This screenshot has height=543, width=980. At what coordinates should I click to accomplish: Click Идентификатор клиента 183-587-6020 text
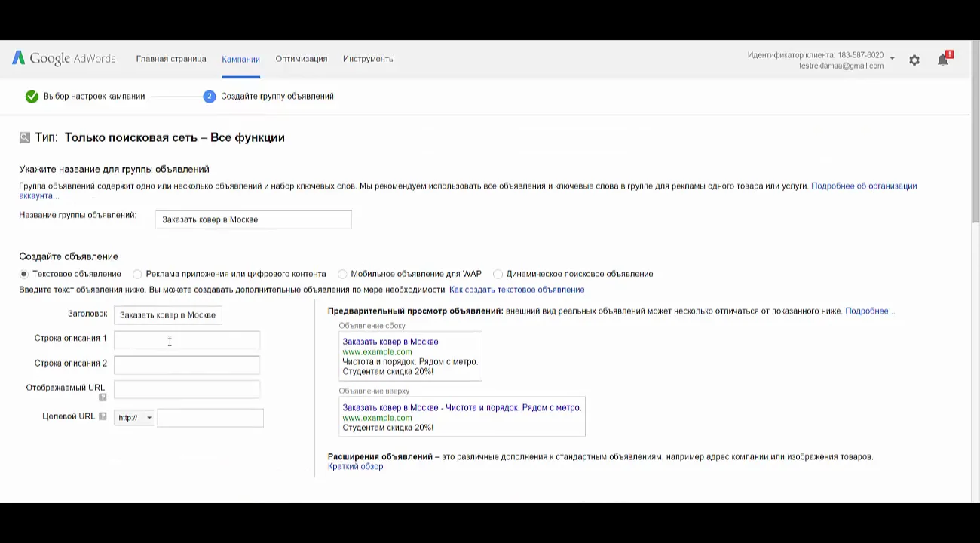point(816,56)
